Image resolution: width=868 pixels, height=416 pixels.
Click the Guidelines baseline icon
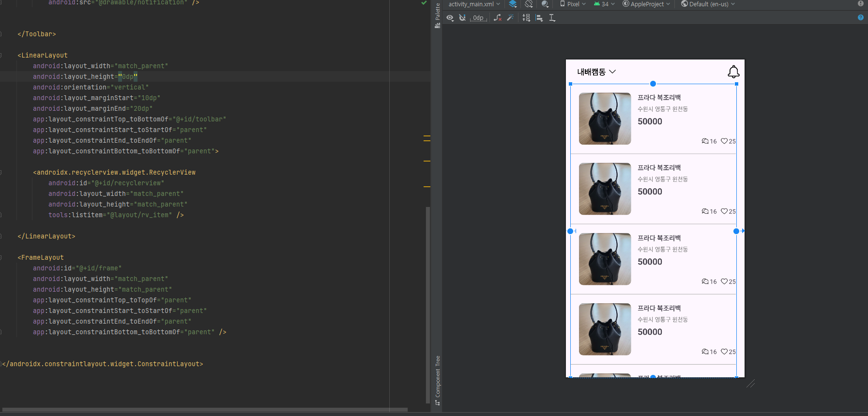click(552, 18)
